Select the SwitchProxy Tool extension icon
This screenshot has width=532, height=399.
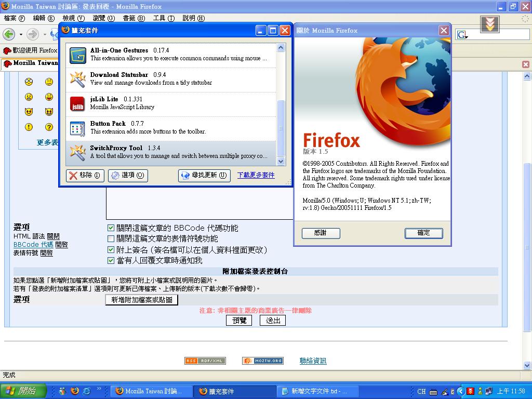point(78,153)
